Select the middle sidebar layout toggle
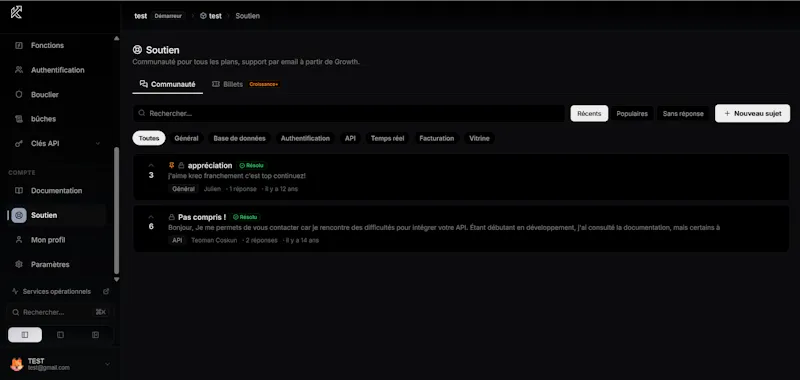Screen dimensions: 800x380 [x=60, y=335]
